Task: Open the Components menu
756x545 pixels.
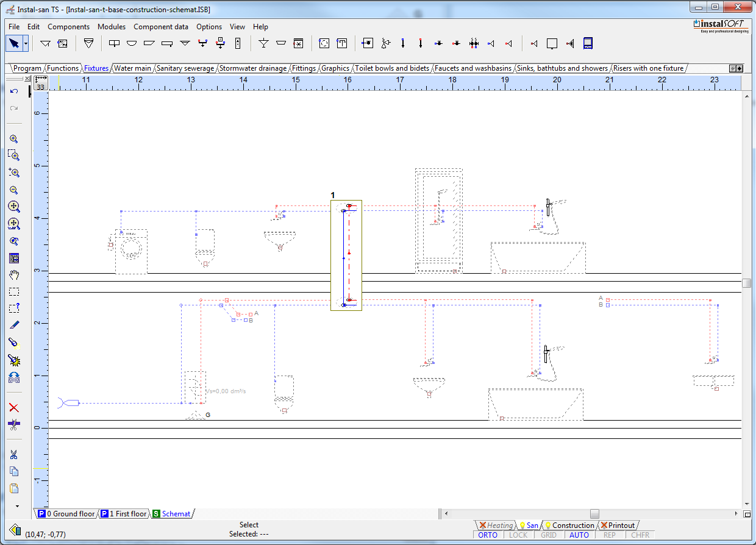Action: click(68, 27)
